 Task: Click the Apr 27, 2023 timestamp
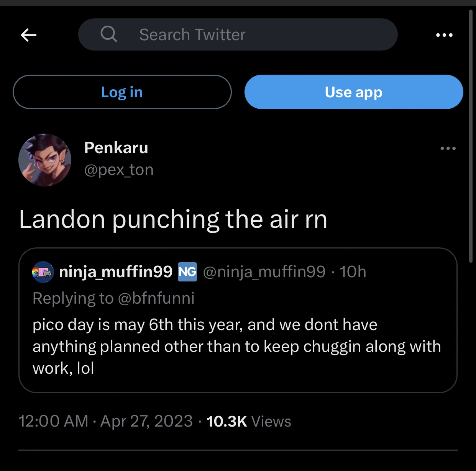(146, 421)
